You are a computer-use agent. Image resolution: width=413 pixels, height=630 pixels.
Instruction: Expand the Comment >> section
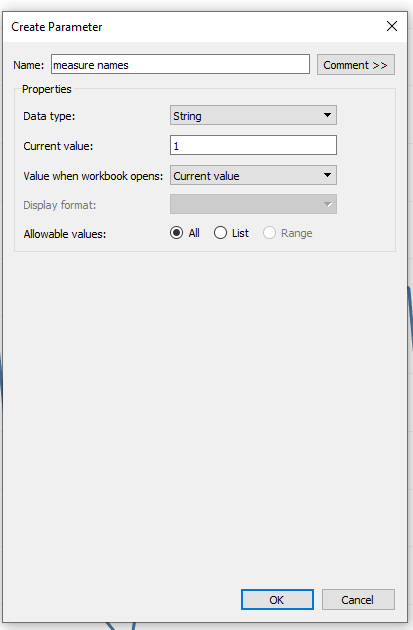(x=356, y=65)
